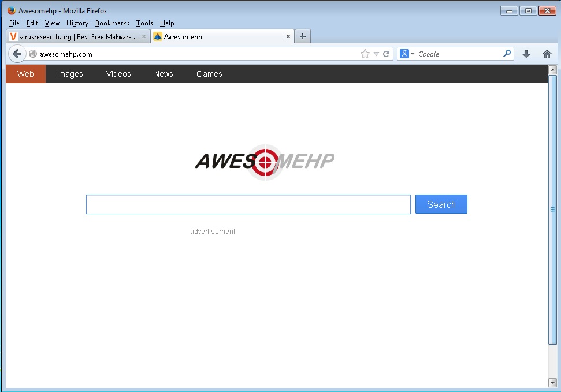
Task: Expand the search engine dropdown arrow
Action: (413, 54)
